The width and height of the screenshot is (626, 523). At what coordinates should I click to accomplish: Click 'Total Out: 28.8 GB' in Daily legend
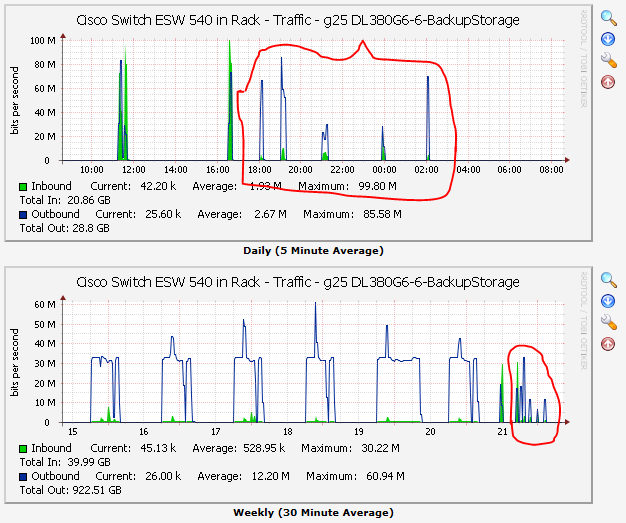65,228
